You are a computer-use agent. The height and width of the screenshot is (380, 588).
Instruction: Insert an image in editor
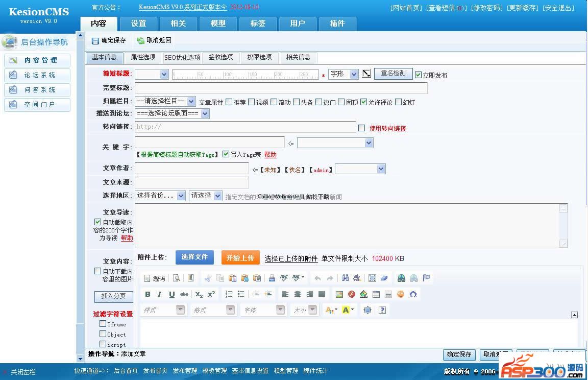(x=339, y=294)
